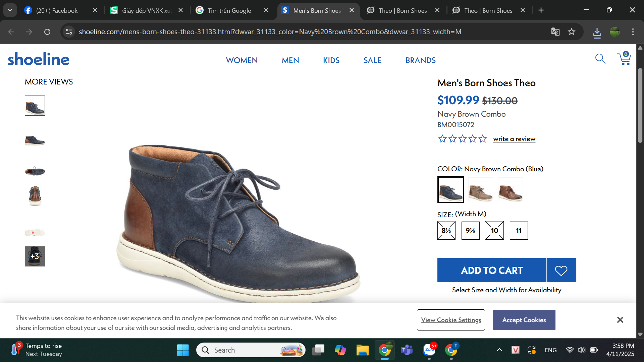View side profile shoe thumbnail

(x=35, y=140)
